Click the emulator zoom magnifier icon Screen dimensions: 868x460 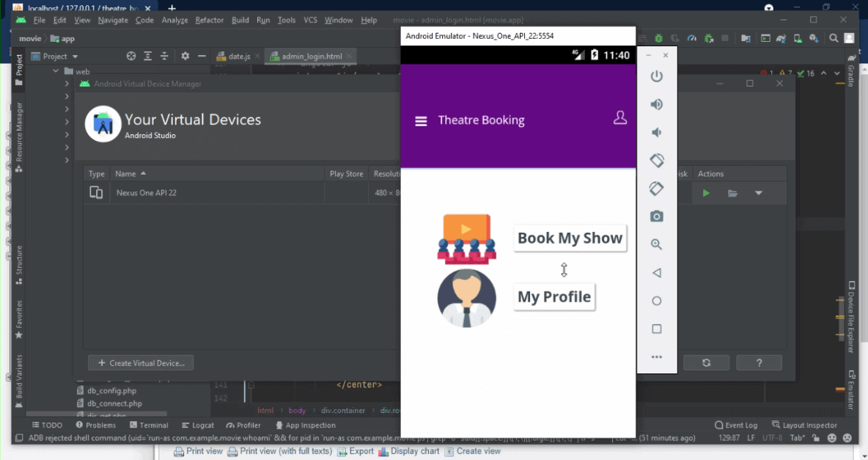[657, 244]
